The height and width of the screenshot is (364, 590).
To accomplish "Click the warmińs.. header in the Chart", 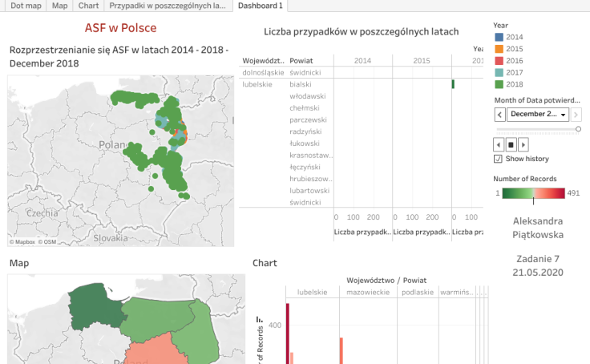I will pos(457,293).
